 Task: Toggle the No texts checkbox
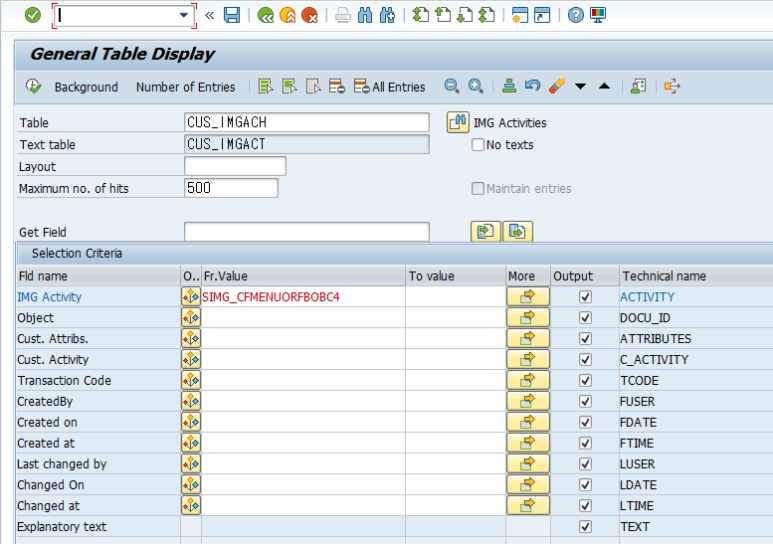(478, 145)
